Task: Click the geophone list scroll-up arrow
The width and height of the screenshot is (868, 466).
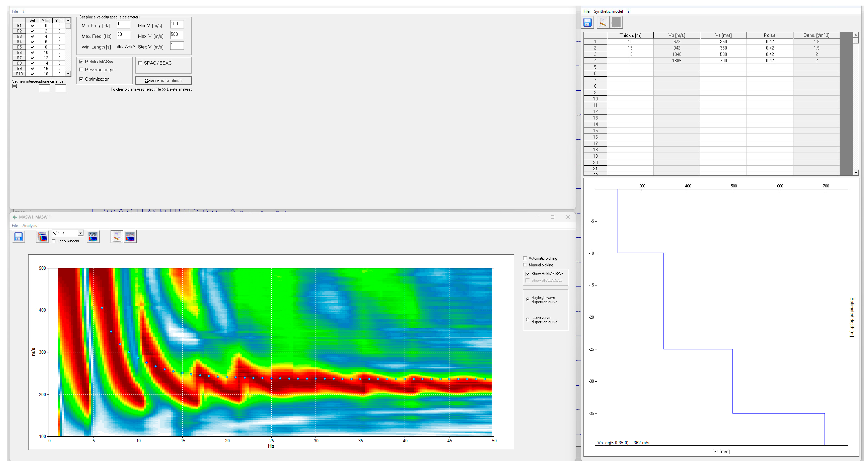Action: click(68, 20)
